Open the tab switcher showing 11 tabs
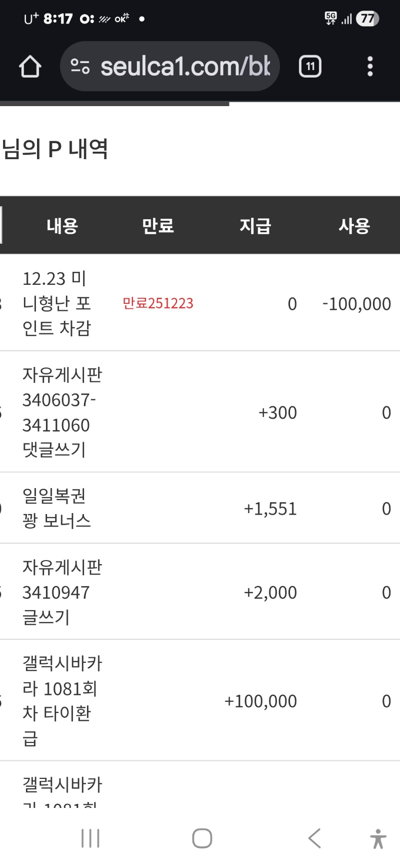 [310, 67]
